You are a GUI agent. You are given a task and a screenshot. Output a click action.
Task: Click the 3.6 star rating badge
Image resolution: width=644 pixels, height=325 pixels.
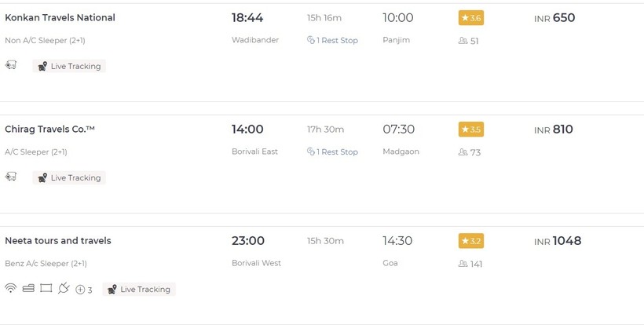pyautogui.click(x=470, y=18)
